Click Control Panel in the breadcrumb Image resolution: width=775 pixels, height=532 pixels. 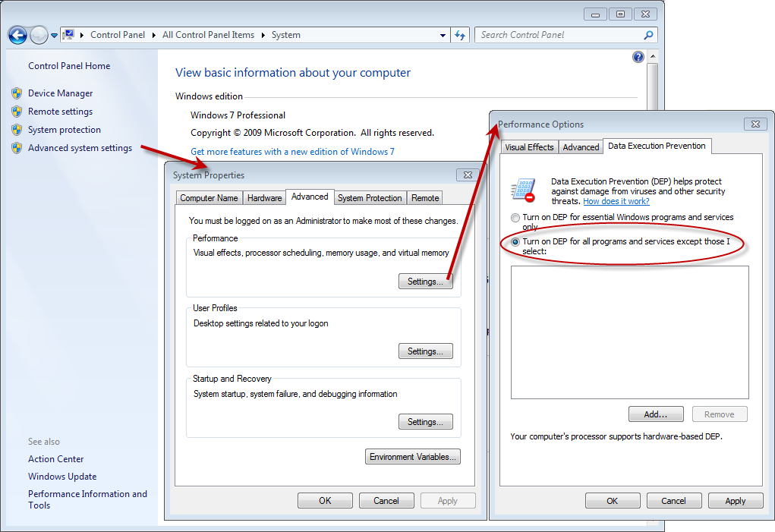[x=118, y=35]
